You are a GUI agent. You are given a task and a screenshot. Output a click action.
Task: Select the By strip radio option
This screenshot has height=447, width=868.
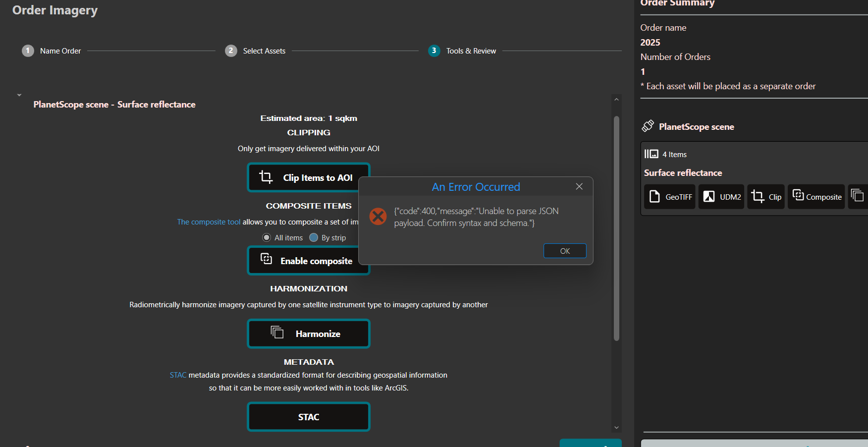click(314, 237)
